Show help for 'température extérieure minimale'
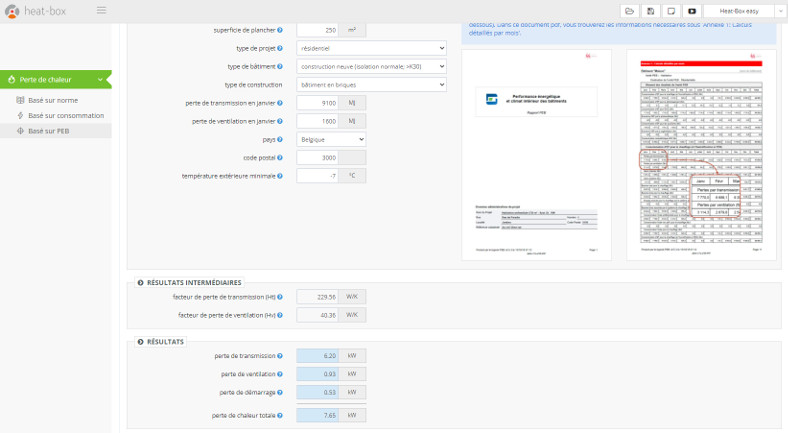Screen dimensions: 788x433 click(x=279, y=175)
